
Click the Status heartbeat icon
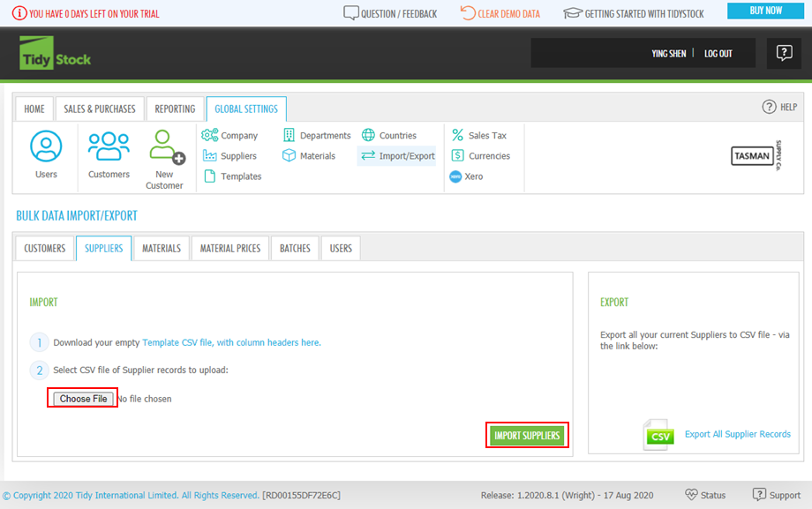[x=691, y=495]
